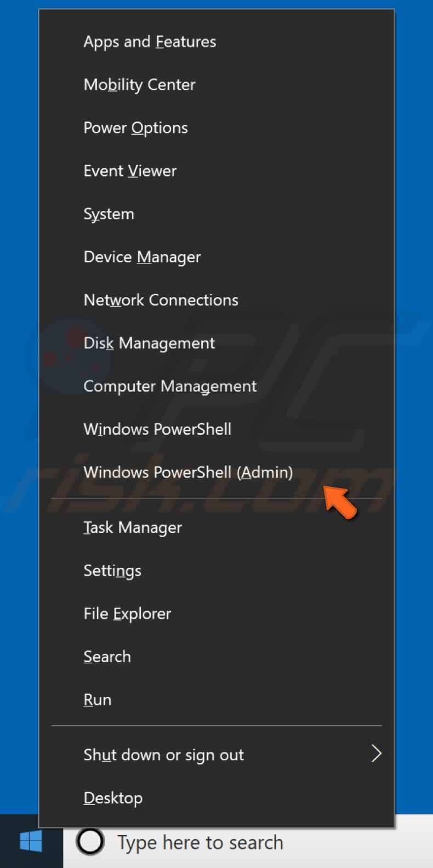Viewport: 433px width, 868px height.
Task: Open File Explorer
Action: (x=127, y=613)
